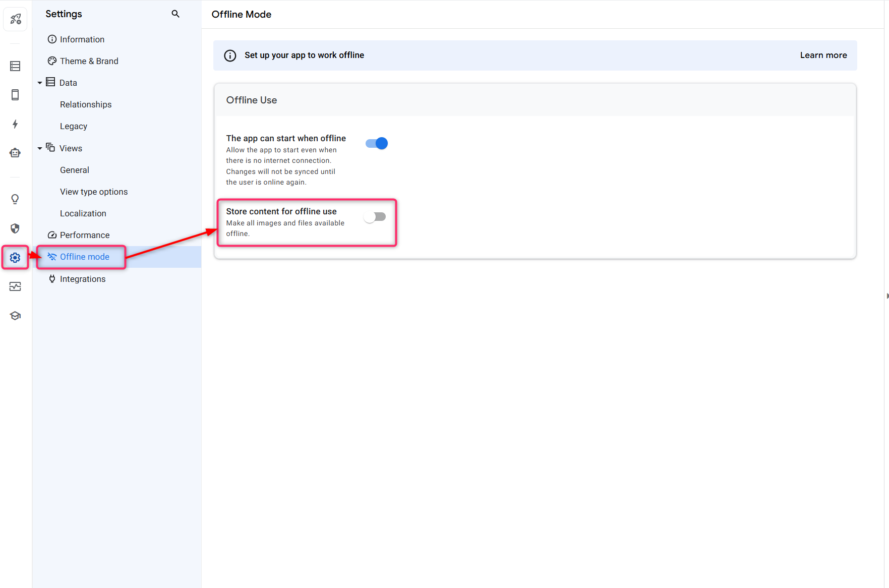Click the info icon in the offline banner
Viewport: 889px width, 588px height.
230,55
